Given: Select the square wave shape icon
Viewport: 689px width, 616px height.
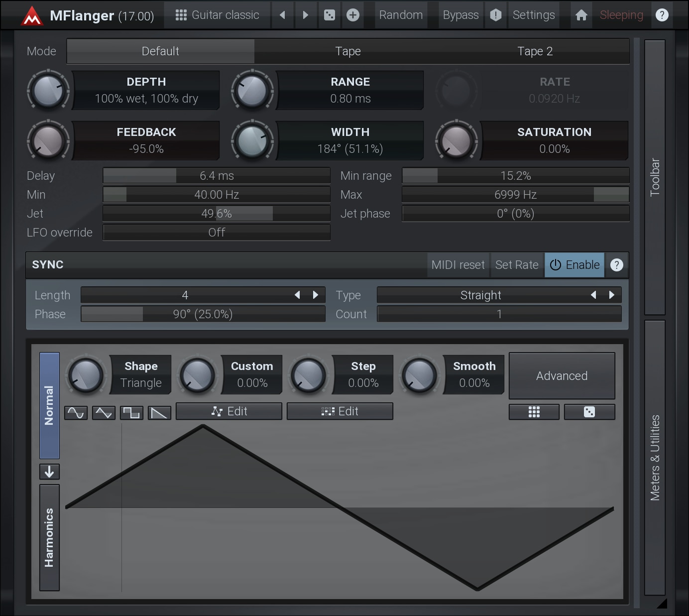Looking at the screenshot, I should point(131,413).
